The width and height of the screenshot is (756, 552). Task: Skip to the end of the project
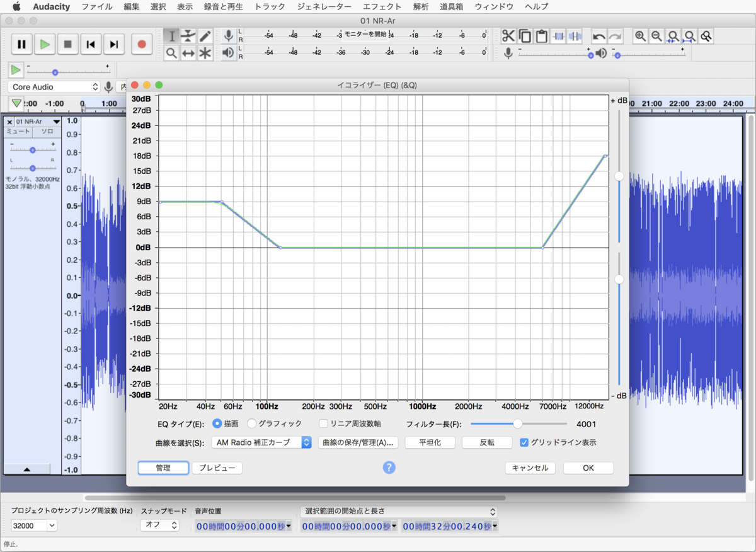(113, 44)
